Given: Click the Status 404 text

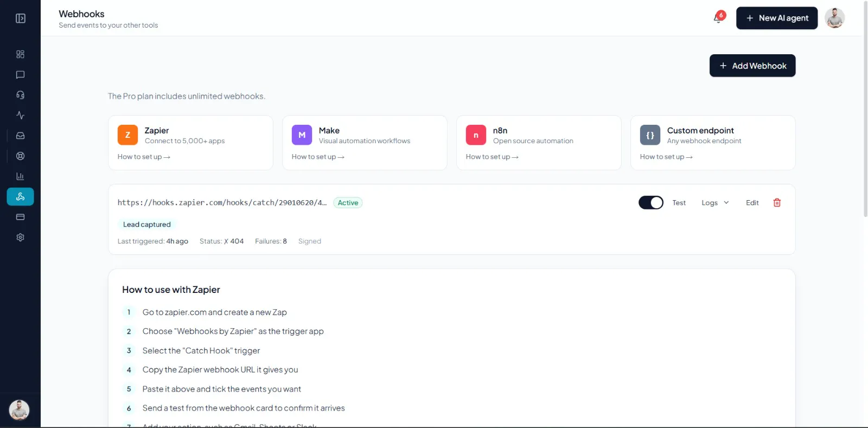Looking at the screenshot, I should [x=221, y=241].
